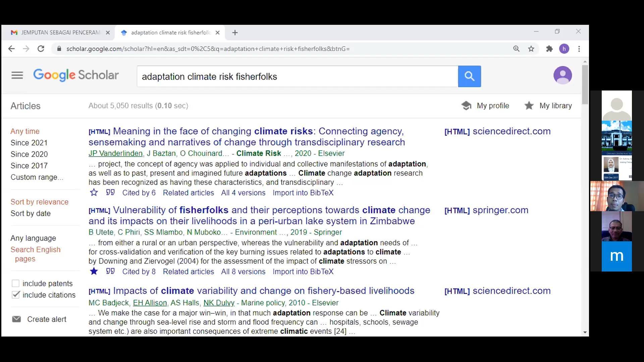
Task: Open the account avatar in Google Scholar
Action: tap(562, 75)
